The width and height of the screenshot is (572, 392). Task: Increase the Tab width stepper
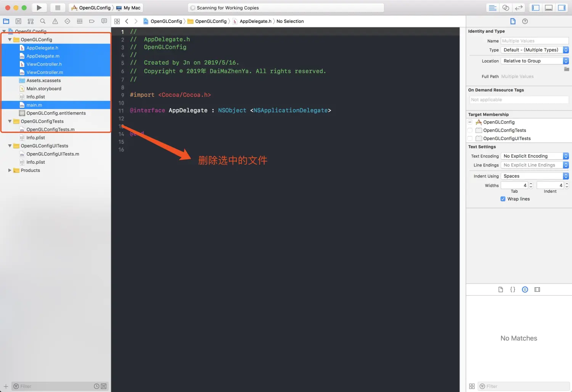pyautogui.click(x=531, y=184)
